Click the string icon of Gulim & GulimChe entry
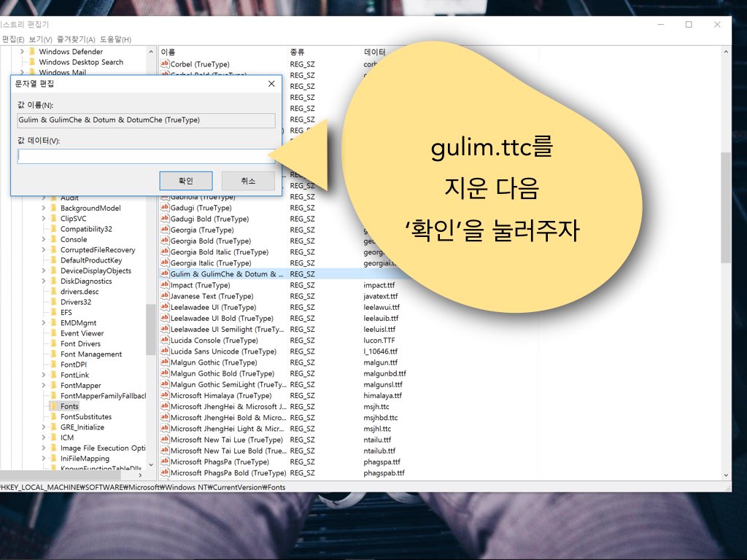The height and width of the screenshot is (560, 747). pos(165,274)
